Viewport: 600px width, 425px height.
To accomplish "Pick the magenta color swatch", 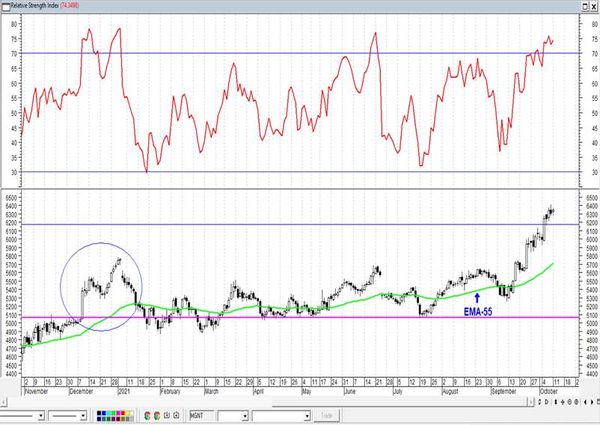I will click(x=118, y=413).
